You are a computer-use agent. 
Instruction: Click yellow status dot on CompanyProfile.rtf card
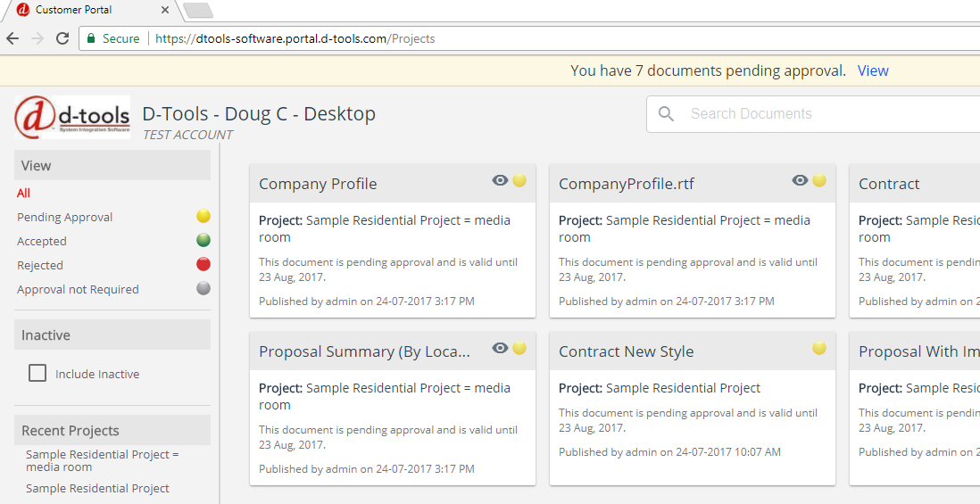point(819,180)
